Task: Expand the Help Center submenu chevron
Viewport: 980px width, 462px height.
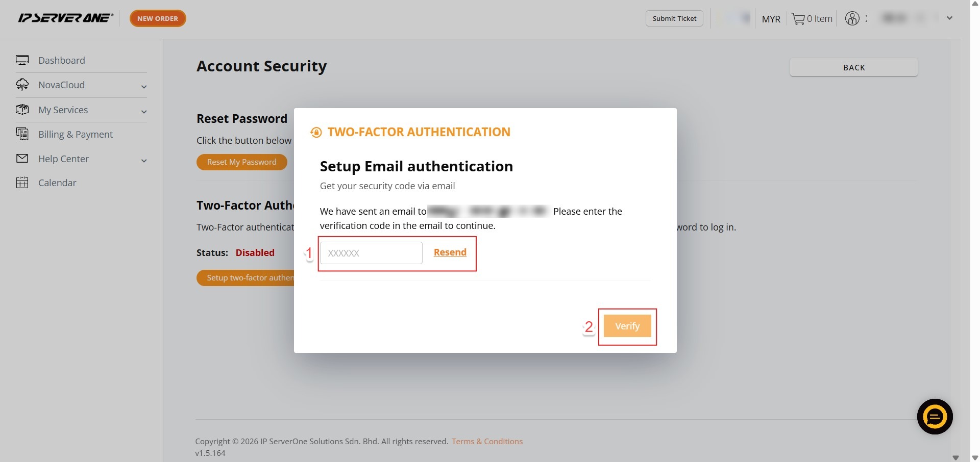Action: pos(144,161)
